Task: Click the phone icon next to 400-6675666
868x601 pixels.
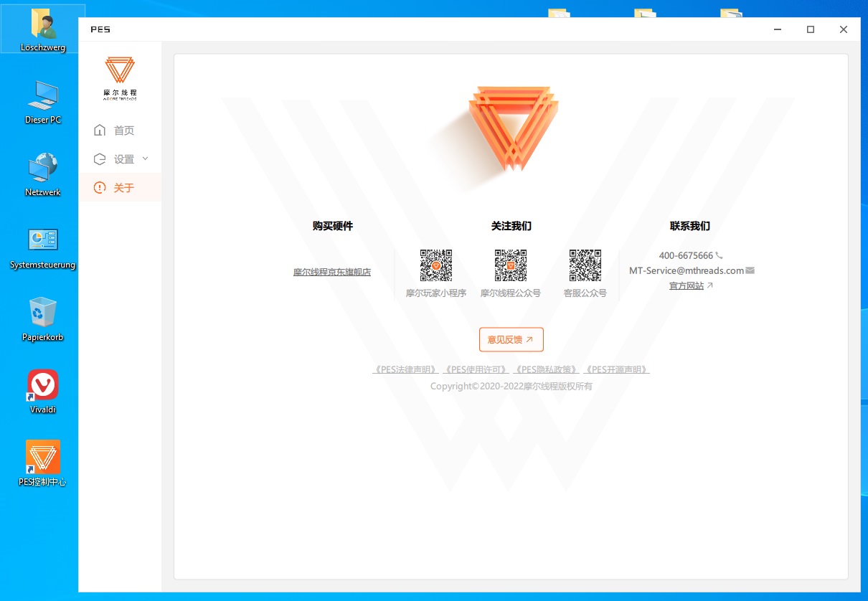Action: [x=720, y=255]
